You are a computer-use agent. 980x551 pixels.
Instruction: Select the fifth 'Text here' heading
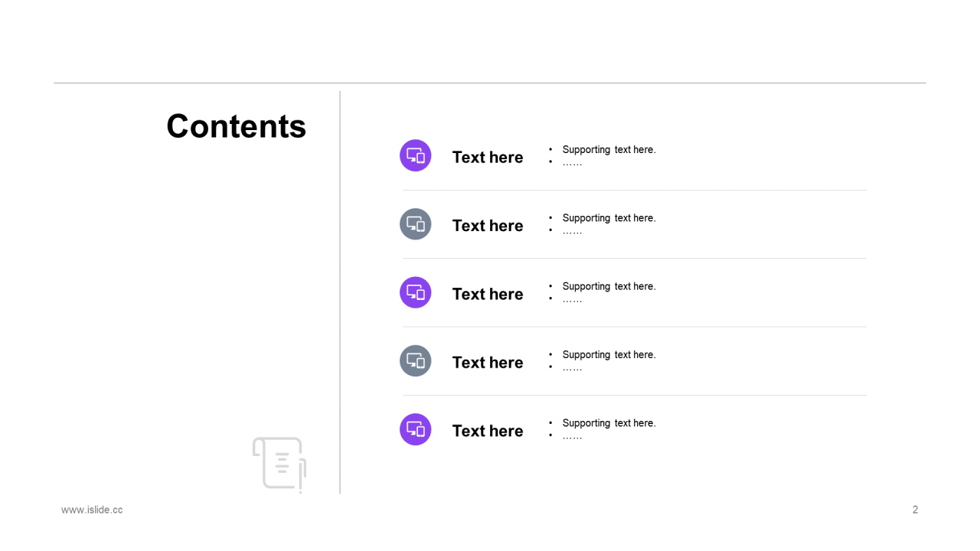click(488, 431)
